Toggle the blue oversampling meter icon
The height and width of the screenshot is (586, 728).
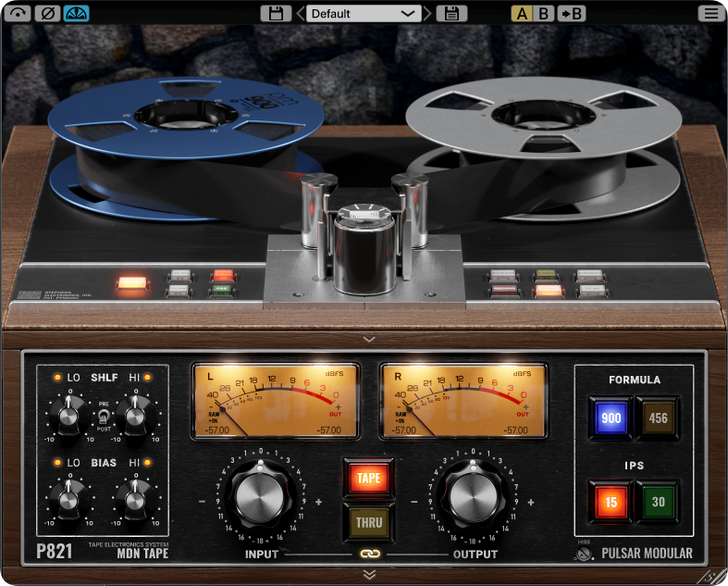pos(76,13)
